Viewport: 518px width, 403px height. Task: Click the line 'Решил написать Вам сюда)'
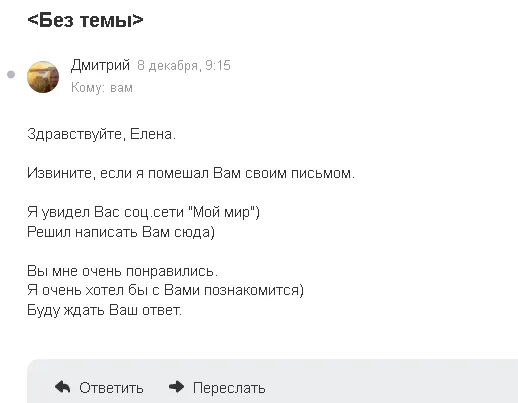tap(121, 232)
